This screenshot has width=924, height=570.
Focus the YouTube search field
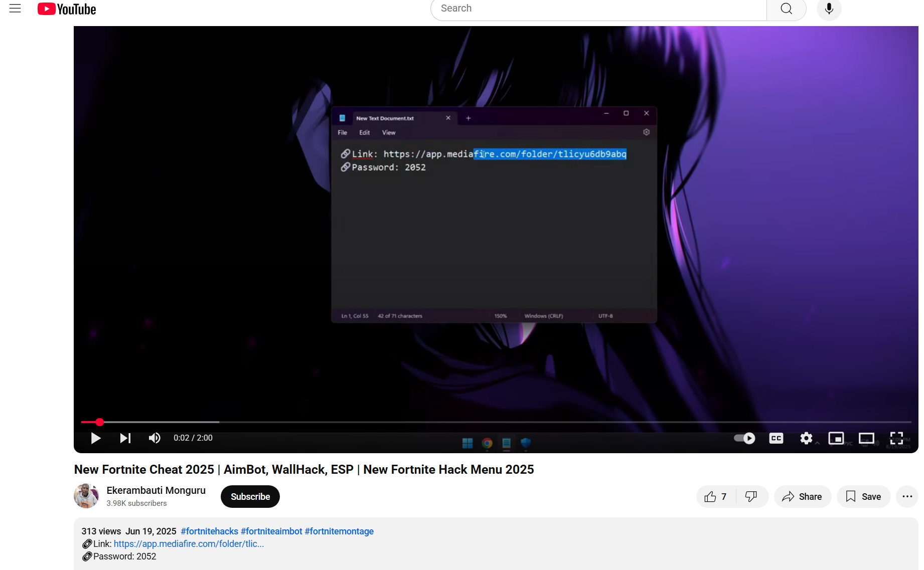pos(598,9)
